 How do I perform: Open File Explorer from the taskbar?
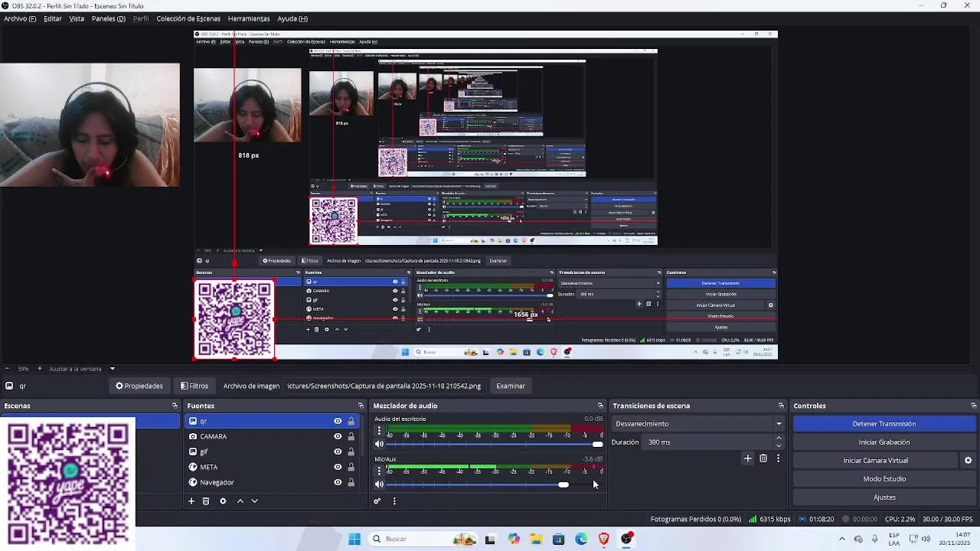point(536,539)
